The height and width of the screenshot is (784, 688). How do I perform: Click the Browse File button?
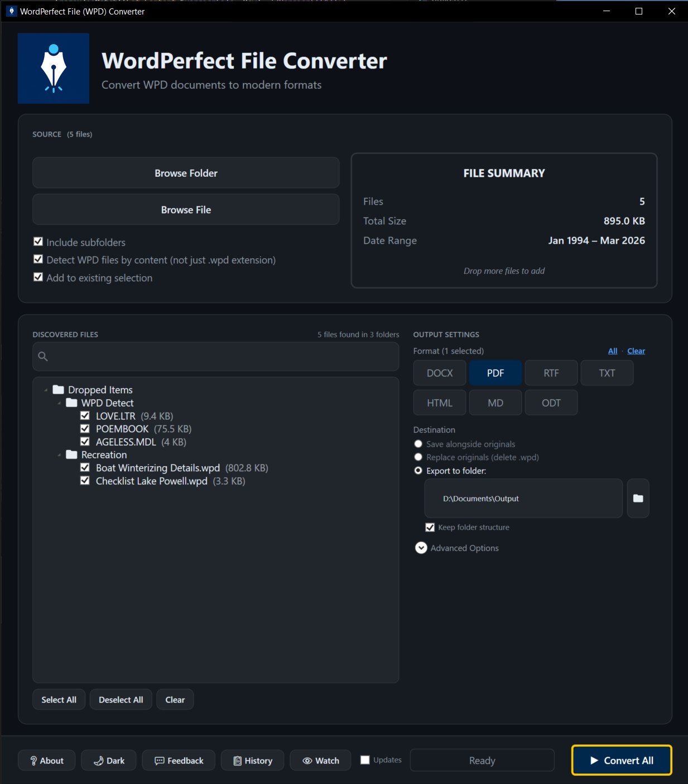[186, 210]
